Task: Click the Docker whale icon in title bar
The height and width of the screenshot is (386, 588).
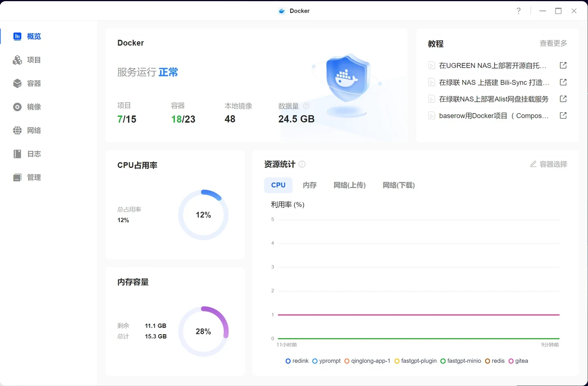Action: [282, 11]
